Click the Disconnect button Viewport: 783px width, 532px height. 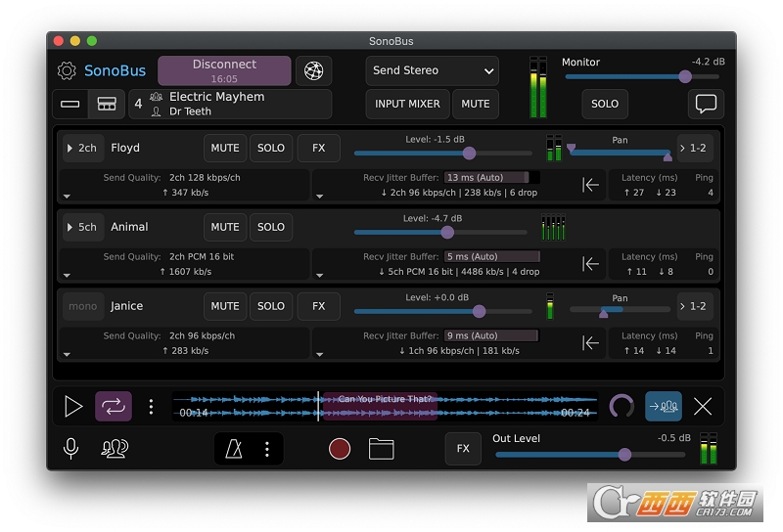click(x=224, y=70)
